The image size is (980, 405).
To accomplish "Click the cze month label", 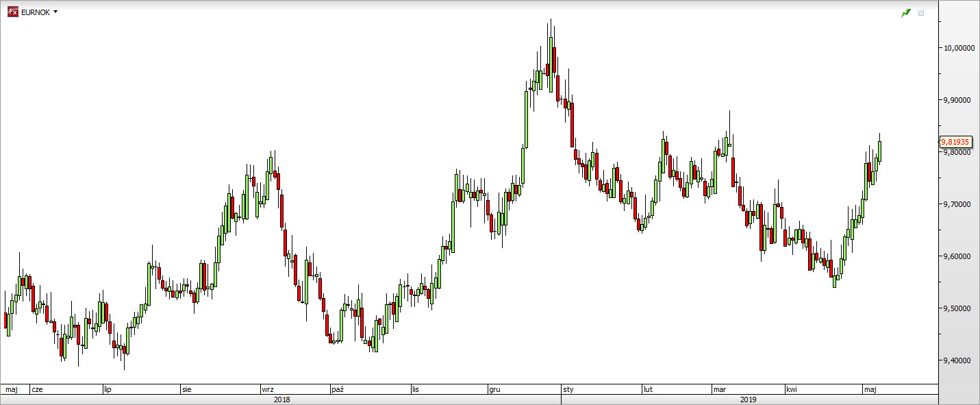I will pos(37,389).
